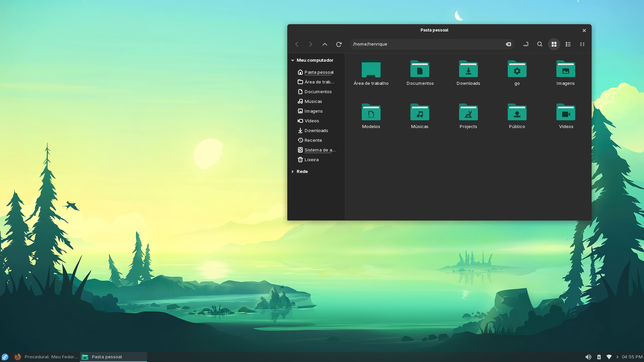Open the volume control in tray

click(588, 357)
